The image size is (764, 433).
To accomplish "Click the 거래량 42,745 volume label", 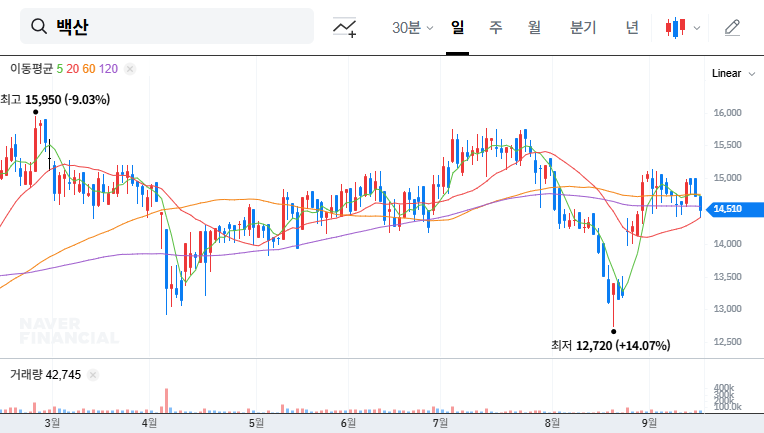I will 45,375.
